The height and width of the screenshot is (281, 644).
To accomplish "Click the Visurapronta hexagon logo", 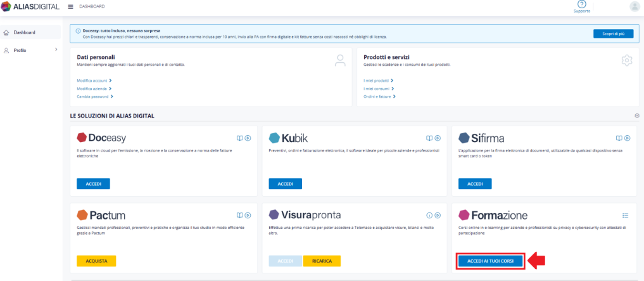I will (x=274, y=215).
